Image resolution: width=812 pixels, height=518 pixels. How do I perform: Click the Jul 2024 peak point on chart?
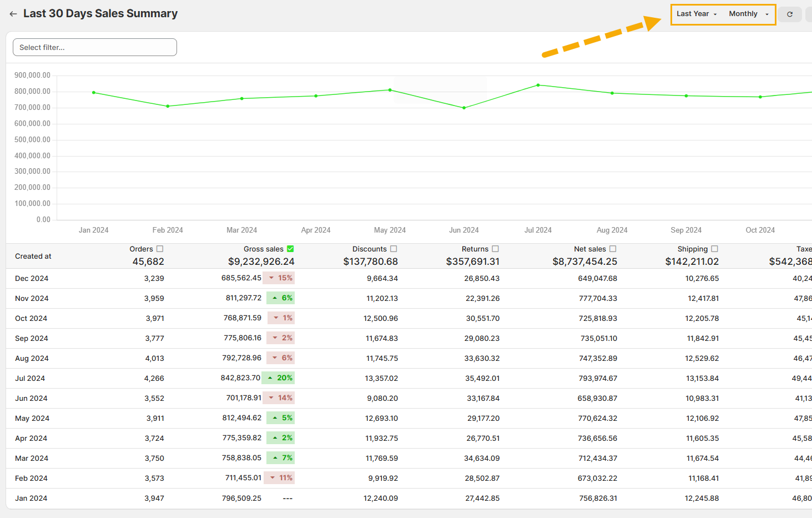coord(538,85)
